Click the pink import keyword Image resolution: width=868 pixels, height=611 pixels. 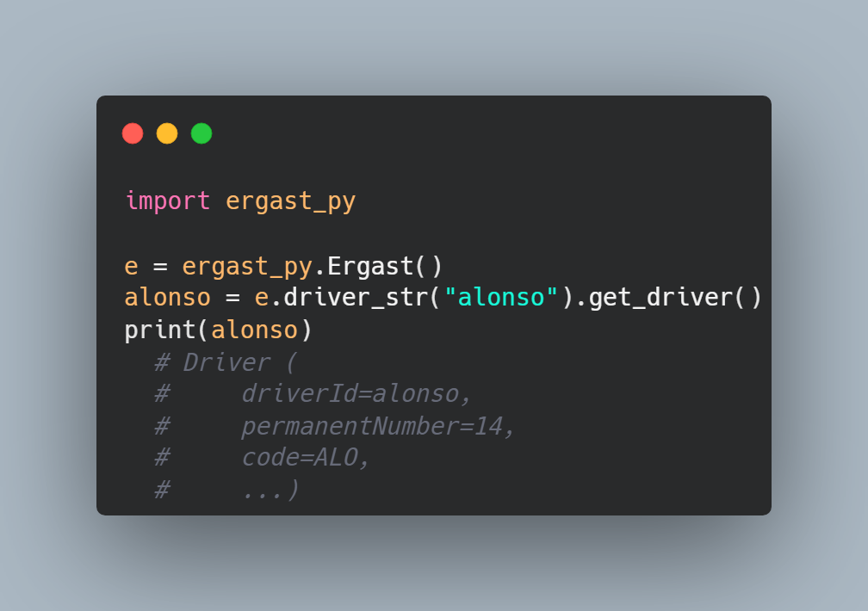(168, 201)
